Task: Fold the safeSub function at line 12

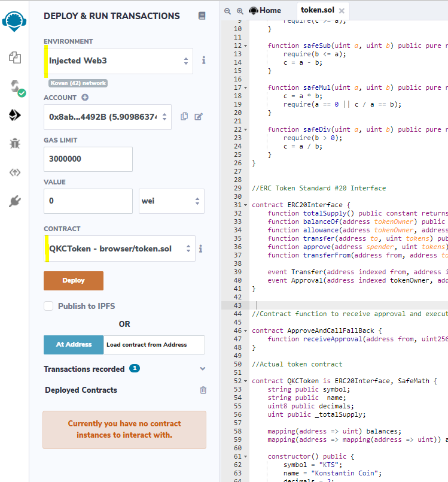Action: [x=246, y=46]
